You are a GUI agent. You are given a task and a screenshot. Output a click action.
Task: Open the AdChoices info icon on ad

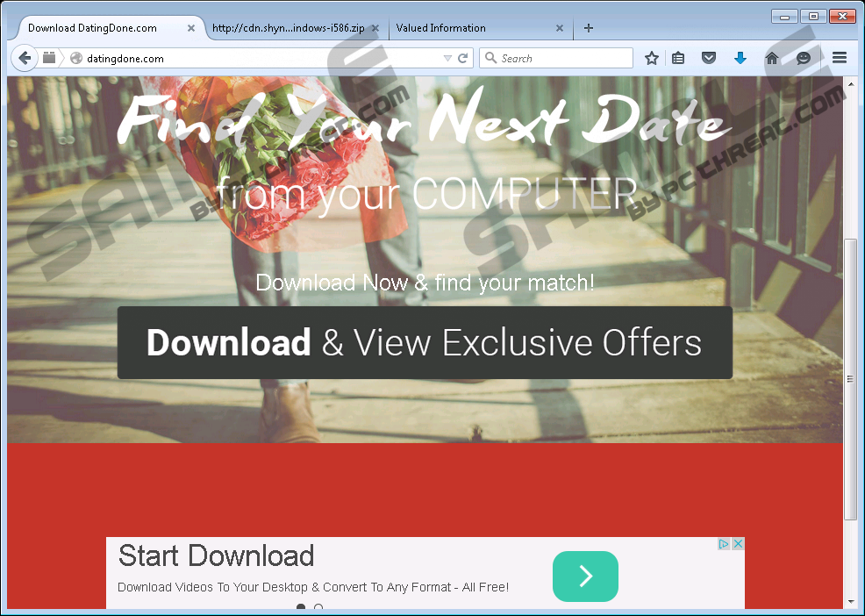pyautogui.click(x=725, y=544)
